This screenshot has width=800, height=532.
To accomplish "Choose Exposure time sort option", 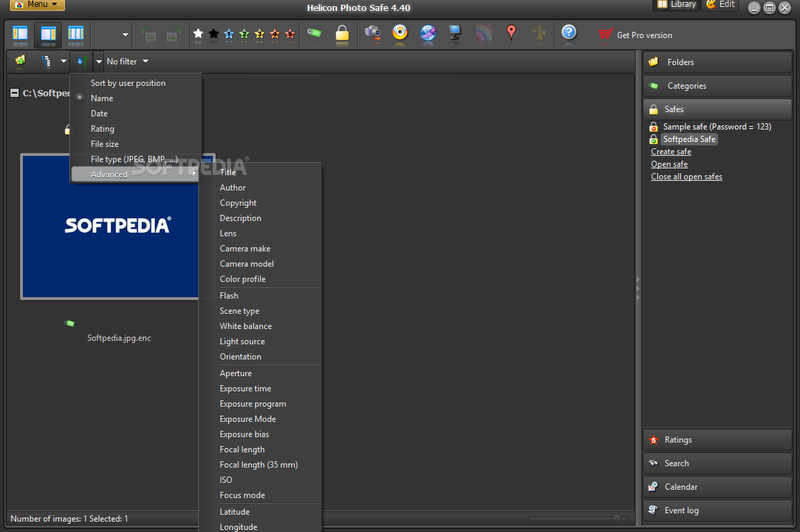I will 245,389.
